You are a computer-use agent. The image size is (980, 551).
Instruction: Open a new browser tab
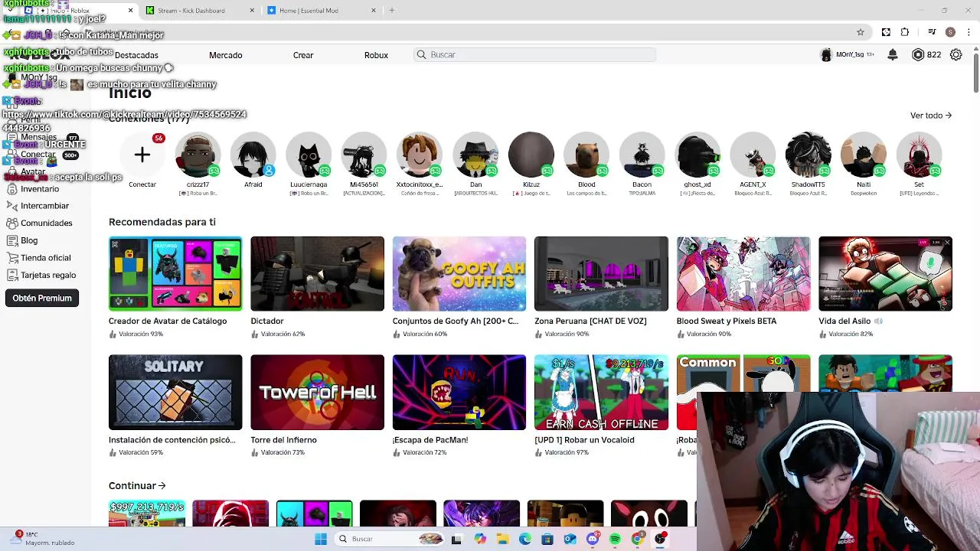coord(392,11)
